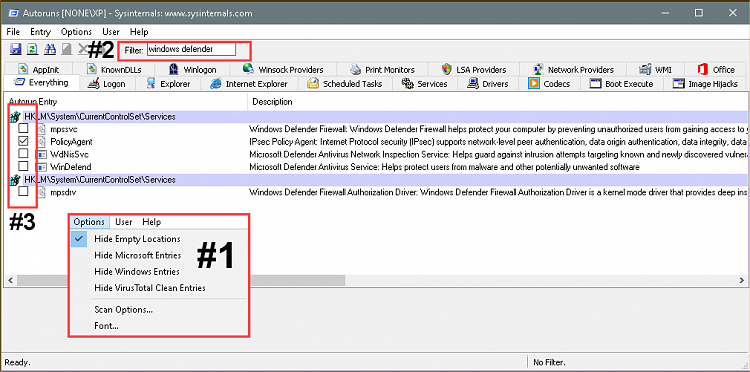This screenshot has width=750, height=372.
Task: Click the Find binoculars icon
Action: 50,49
